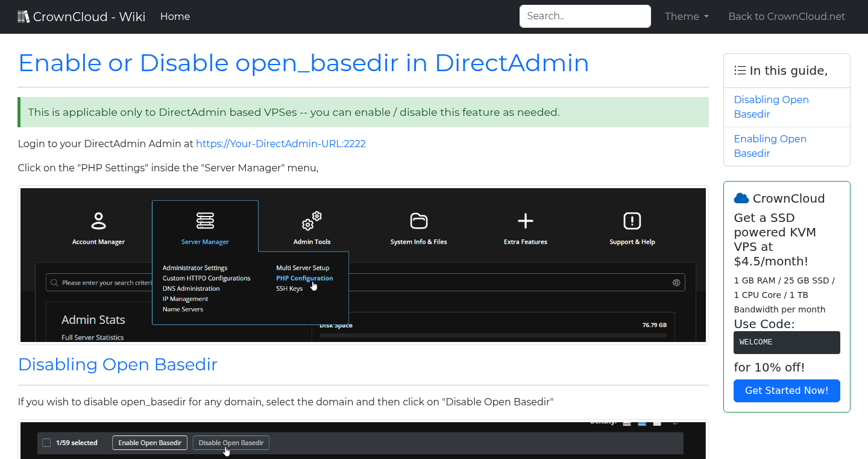
Task: Click the Server Manager stack icon
Action: [205, 221]
